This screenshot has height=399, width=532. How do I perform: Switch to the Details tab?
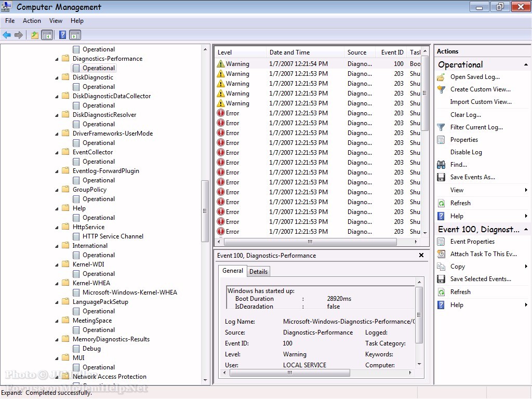coord(259,271)
